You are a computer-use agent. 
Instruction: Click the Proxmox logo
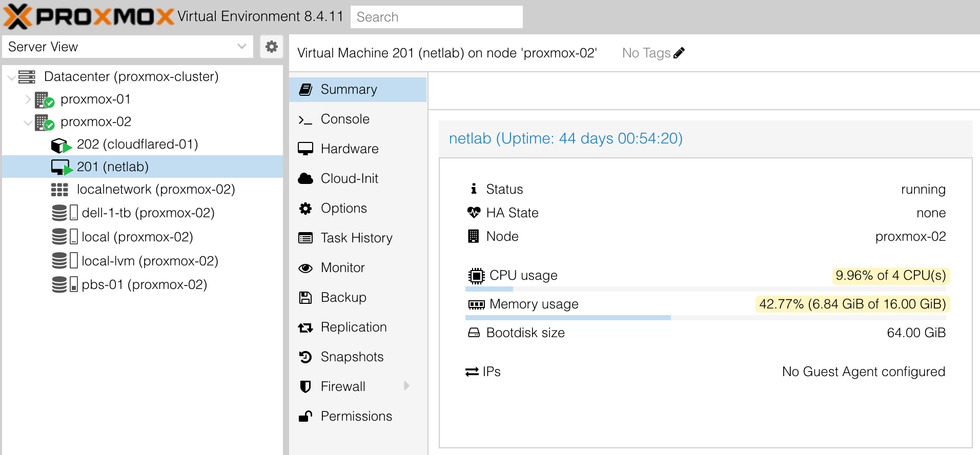[89, 16]
